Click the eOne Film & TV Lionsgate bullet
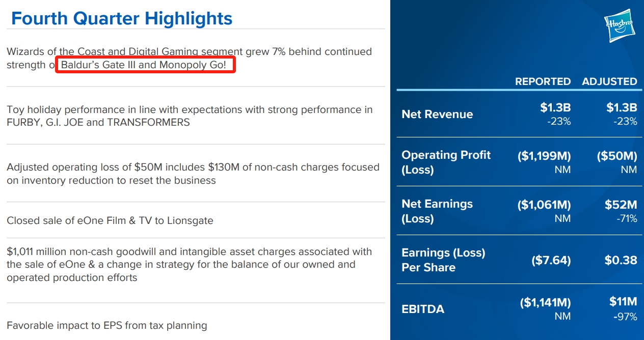Image resolution: width=644 pixels, height=340 pixels. 110,221
